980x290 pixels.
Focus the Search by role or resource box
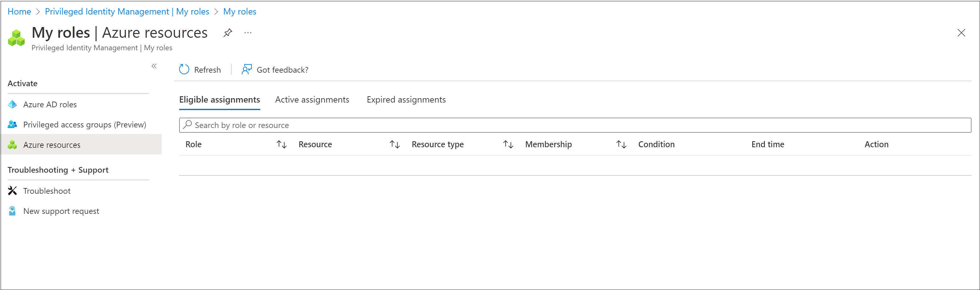(x=575, y=125)
